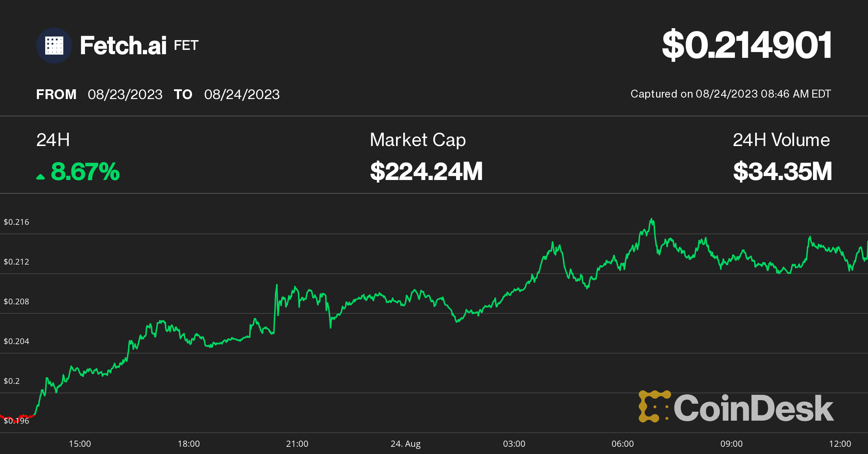Select the TO date 08/24/2023
Viewport: 868px width, 454px height.
[242, 94]
